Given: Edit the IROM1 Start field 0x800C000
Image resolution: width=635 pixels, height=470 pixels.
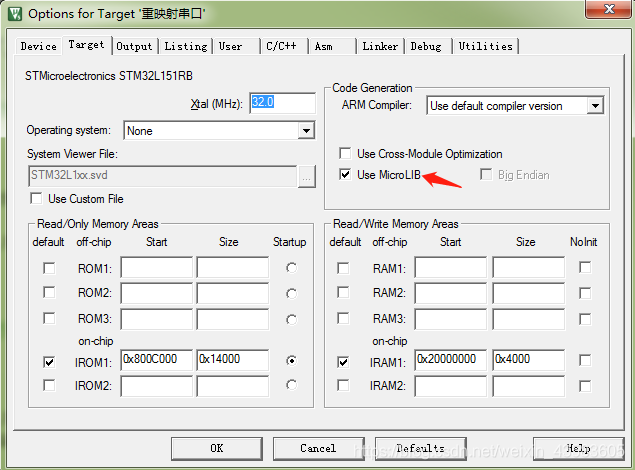Looking at the screenshot, I should coord(156,360).
